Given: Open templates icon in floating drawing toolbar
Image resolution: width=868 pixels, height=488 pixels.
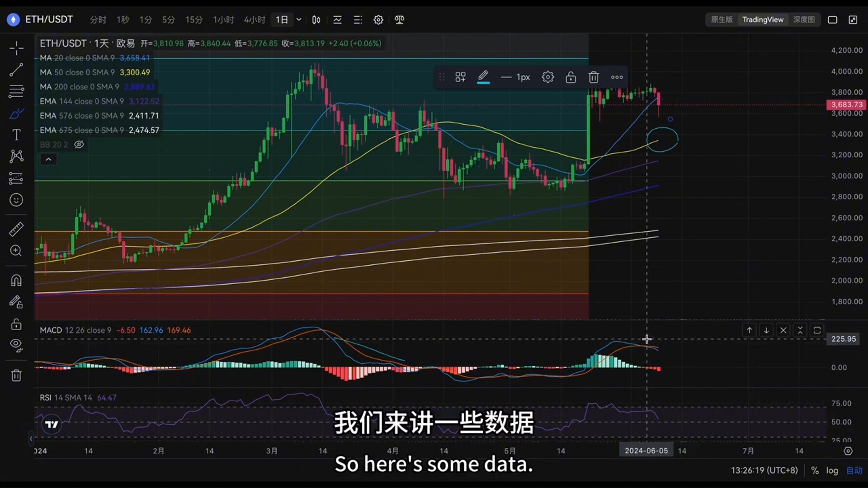Looking at the screenshot, I should pos(460,77).
